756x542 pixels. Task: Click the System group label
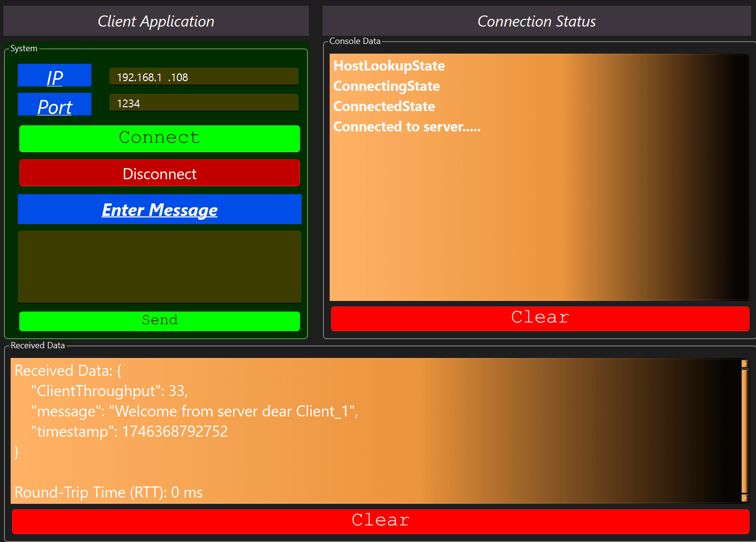tap(23, 48)
